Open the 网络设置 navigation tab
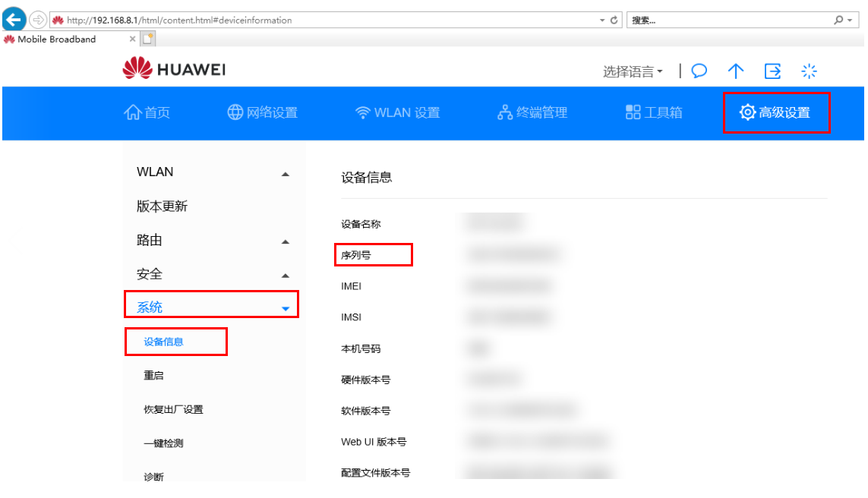The height and width of the screenshot is (498, 868). 263,112
